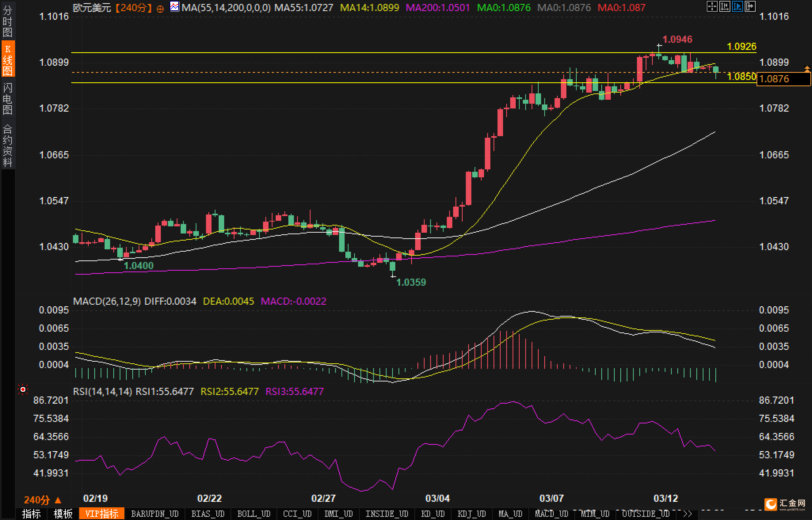Apply the KDJ_UD indicator

(471, 514)
